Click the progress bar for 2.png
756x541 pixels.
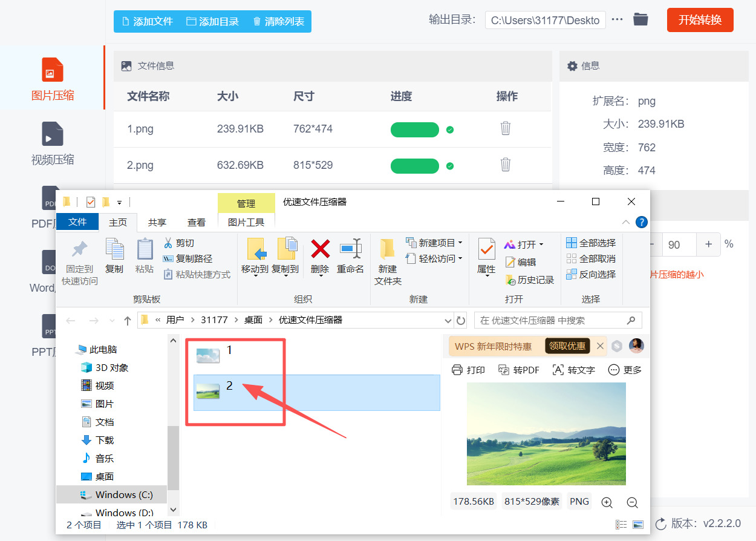pyautogui.click(x=415, y=165)
